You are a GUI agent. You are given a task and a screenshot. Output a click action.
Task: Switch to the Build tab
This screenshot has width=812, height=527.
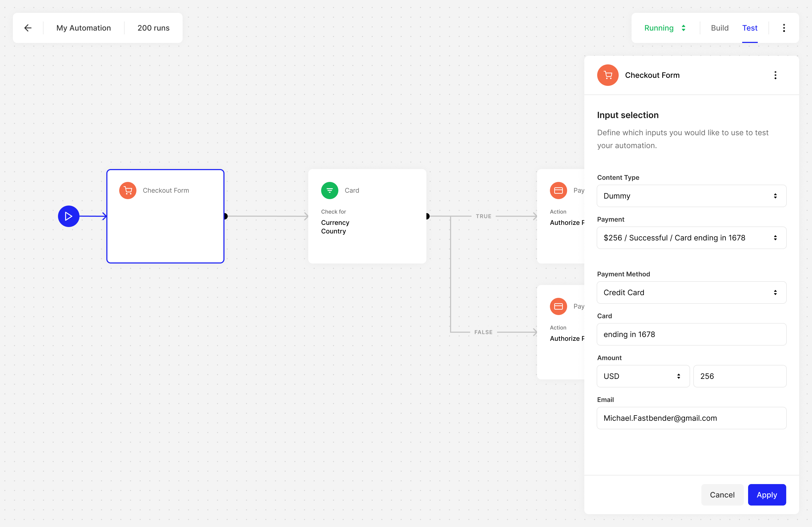(720, 28)
